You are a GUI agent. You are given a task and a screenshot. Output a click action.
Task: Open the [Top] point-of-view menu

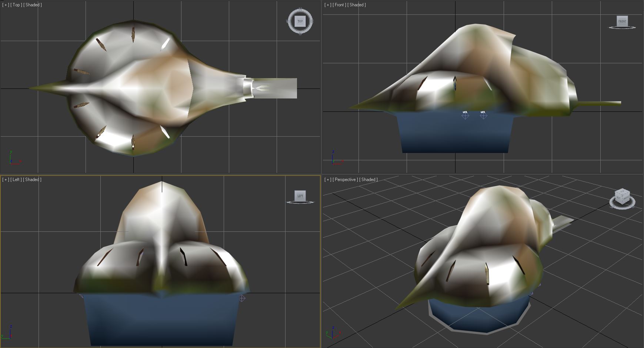16,5
